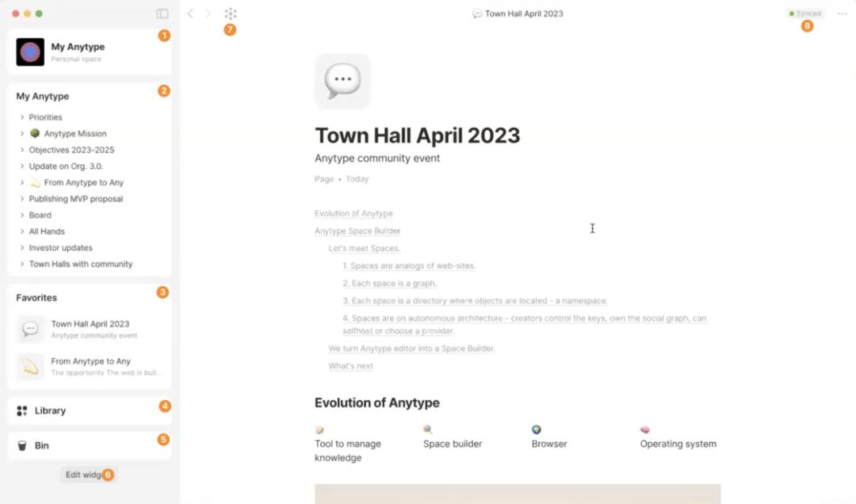The height and width of the screenshot is (504, 856).
Task: Click the From Anytype to Any tree icon
Action: (x=35, y=182)
